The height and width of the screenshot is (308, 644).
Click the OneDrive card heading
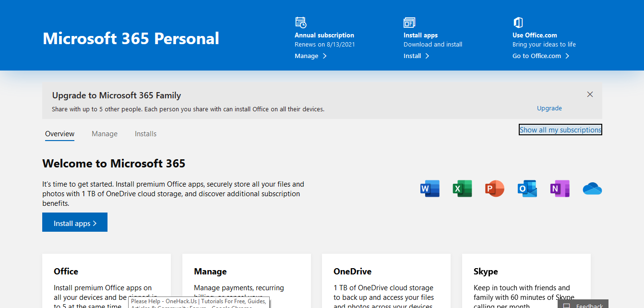point(353,272)
